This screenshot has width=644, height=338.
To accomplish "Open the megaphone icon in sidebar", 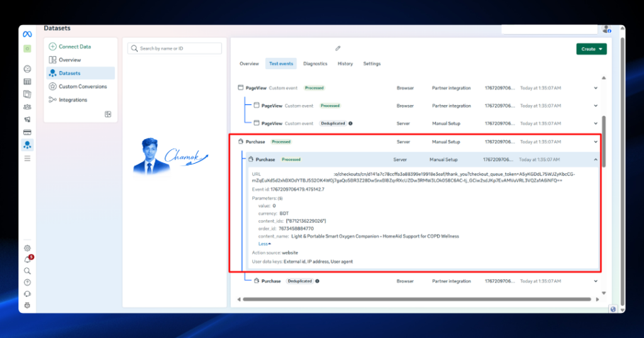I will coord(27,120).
